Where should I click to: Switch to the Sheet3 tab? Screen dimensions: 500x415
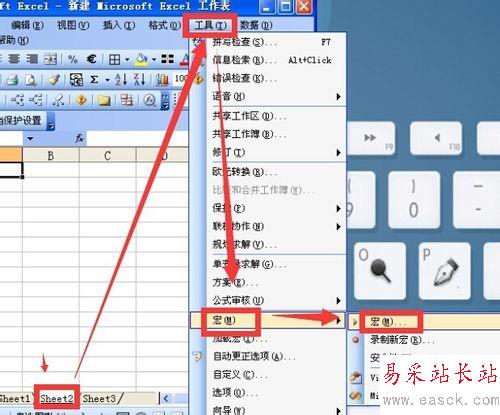click(x=99, y=398)
